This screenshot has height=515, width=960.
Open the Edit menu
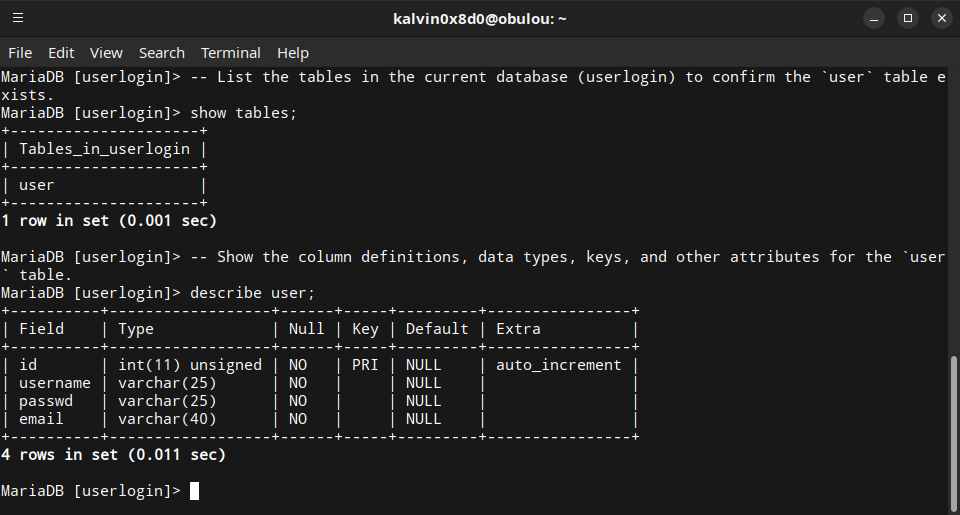click(x=61, y=53)
